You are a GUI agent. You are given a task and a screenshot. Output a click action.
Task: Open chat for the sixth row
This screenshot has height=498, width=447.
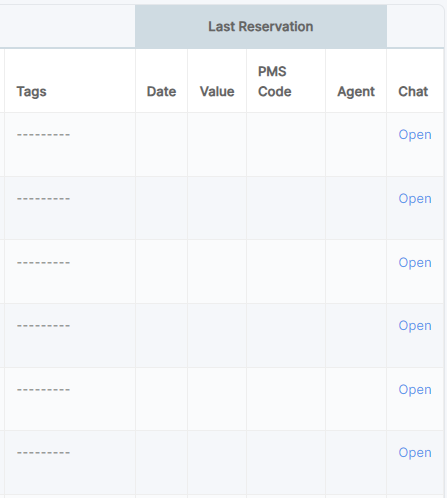pyautogui.click(x=415, y=453)
